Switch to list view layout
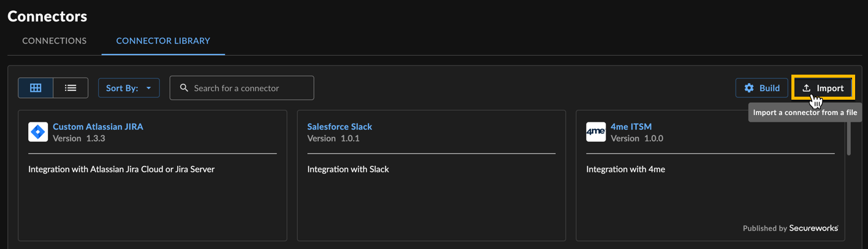The width and height of the screenshot is (868, 249). point(70,88)
